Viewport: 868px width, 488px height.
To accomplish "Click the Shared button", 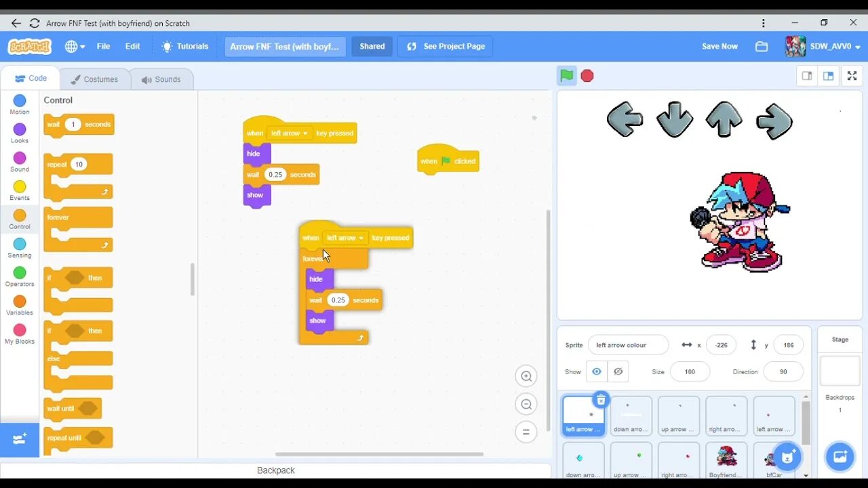I will (372, 47).
